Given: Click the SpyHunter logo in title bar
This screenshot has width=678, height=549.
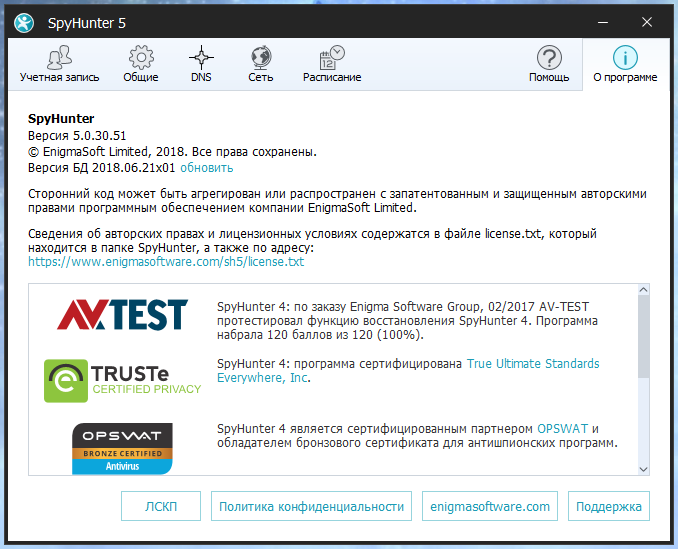Looking at the screenshot, I should pos(24,22).
